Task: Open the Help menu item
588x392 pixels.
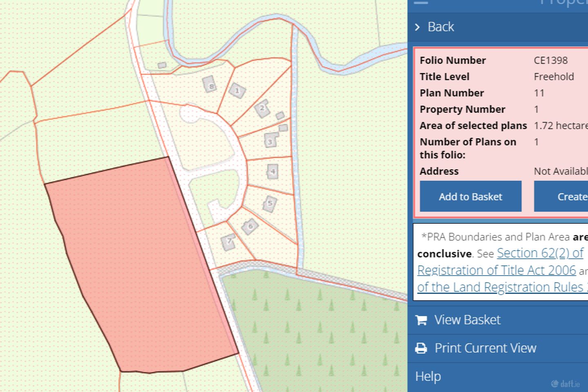Action: tap(428, 376)
